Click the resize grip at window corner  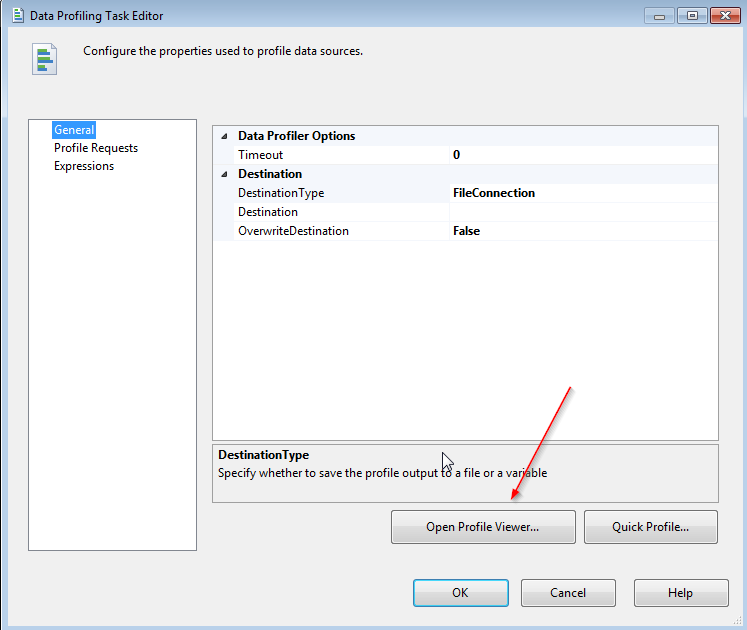click(737, 620)
